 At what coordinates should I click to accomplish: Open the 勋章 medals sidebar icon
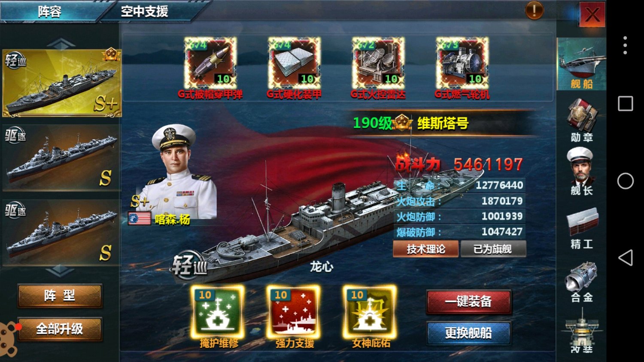point(582,120)
